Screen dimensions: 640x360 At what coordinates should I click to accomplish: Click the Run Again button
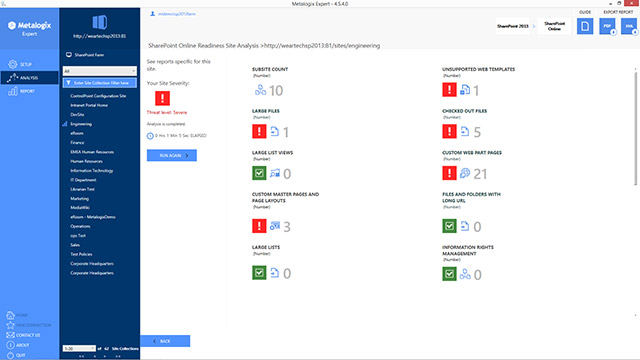pyautogui.click(x=172, y=156)
